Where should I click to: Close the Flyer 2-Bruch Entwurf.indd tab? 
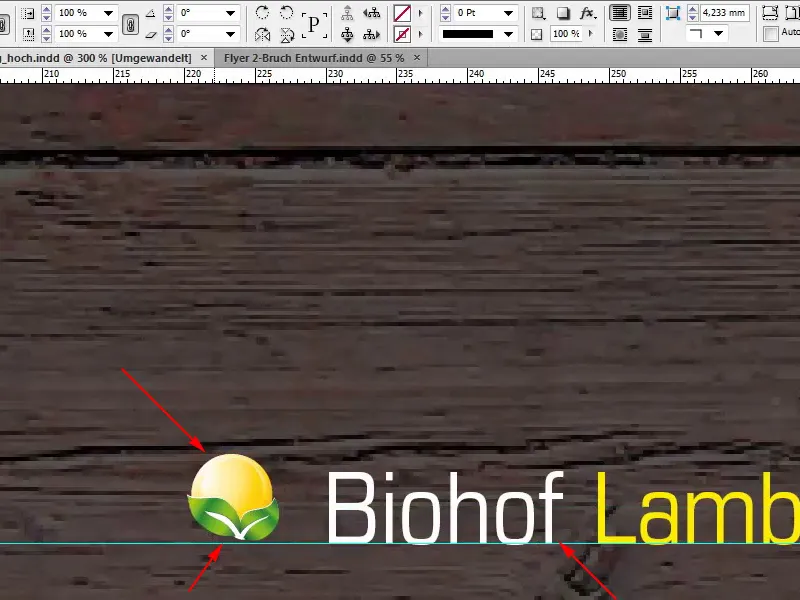point(417,58)
